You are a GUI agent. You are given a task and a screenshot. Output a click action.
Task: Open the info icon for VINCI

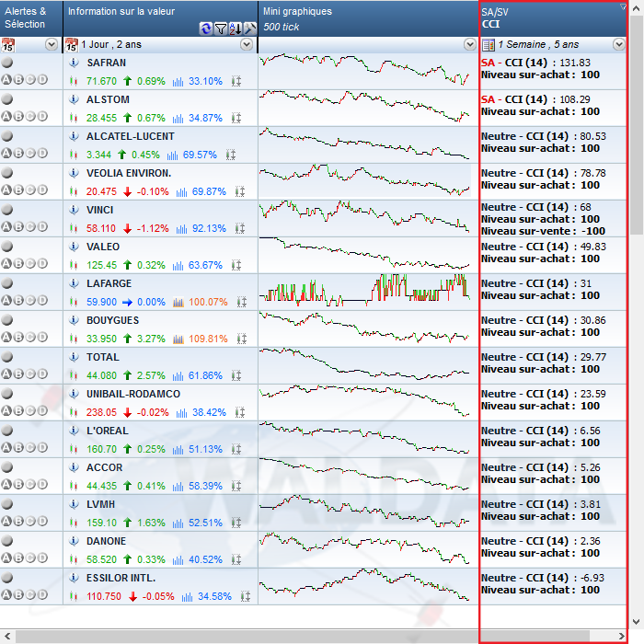[74, 210]
